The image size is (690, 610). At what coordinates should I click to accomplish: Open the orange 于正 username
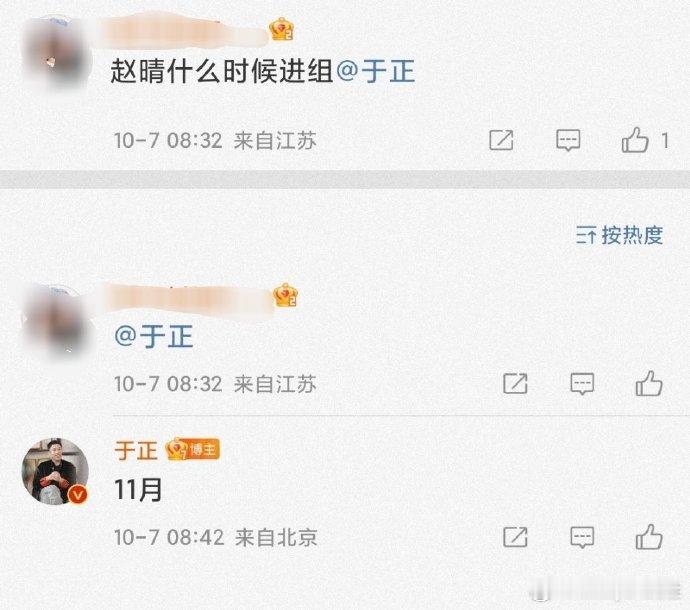click(136, 451)
